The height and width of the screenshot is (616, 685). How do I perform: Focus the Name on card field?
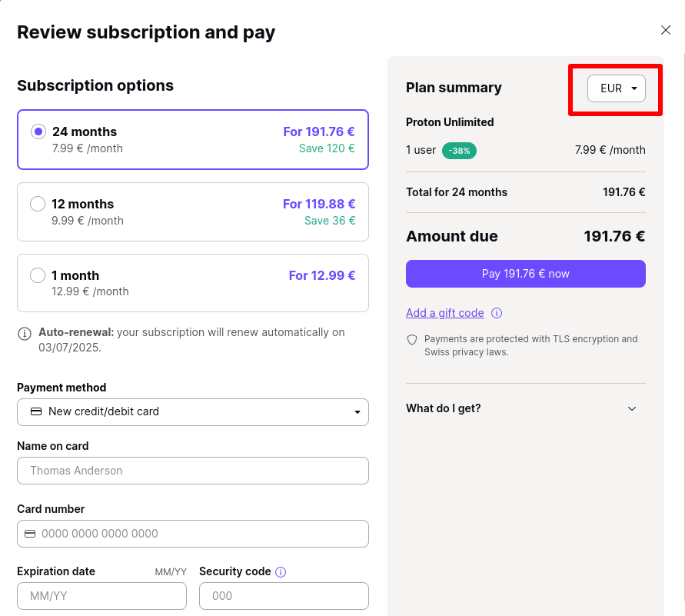point(193,471)
